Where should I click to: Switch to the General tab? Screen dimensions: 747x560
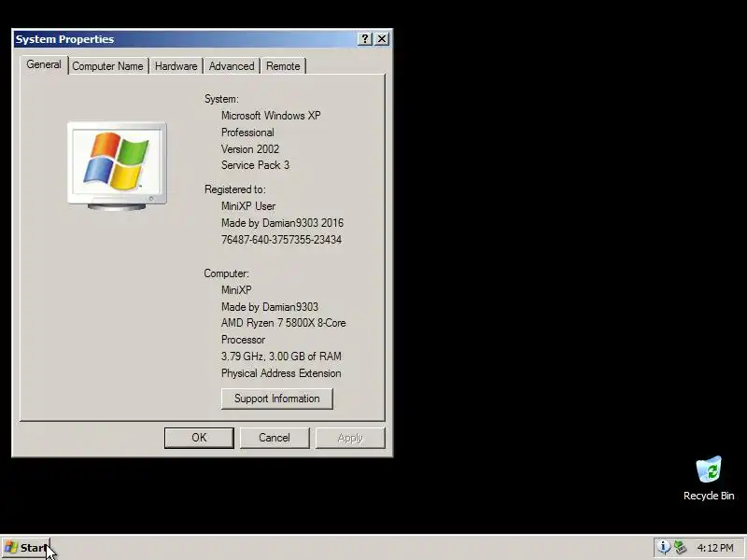tap(44, 64)
